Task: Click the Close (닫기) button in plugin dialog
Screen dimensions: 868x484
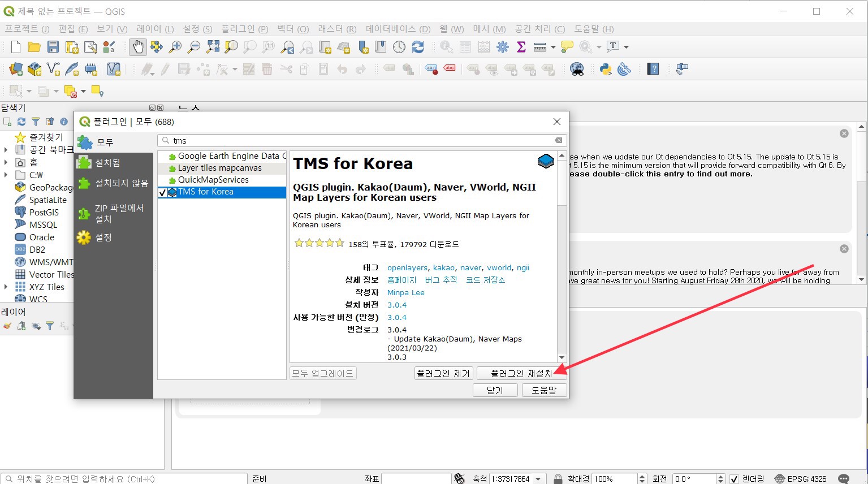Action: coord(495,390)
